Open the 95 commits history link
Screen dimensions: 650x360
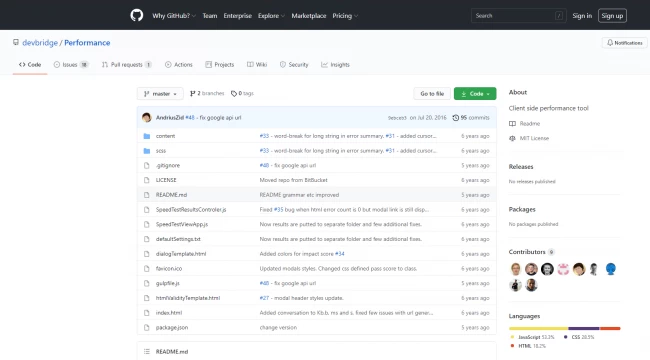pos(471,118)
